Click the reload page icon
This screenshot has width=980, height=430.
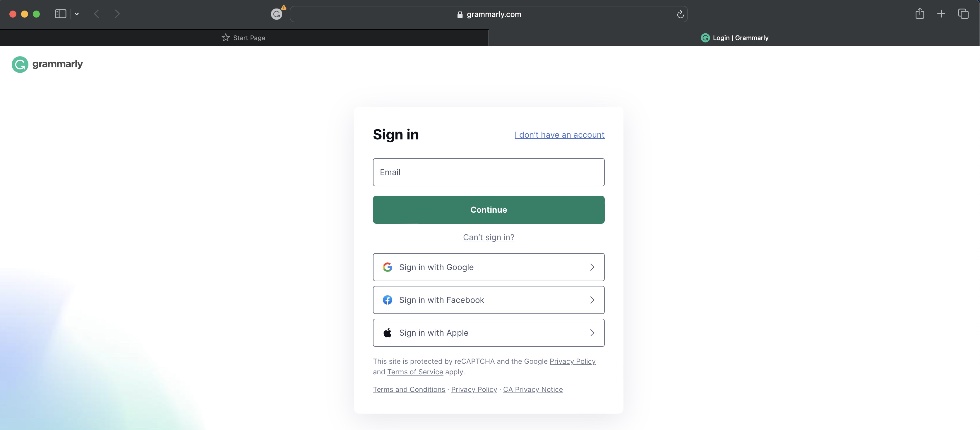pos(680,14)
